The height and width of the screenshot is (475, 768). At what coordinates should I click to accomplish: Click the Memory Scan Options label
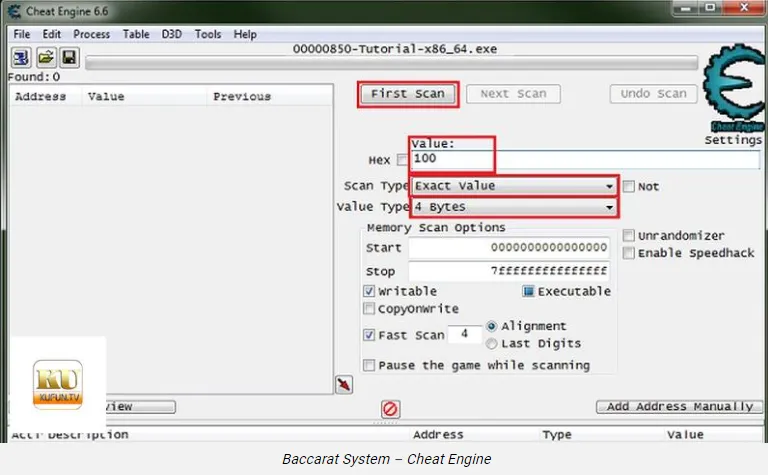[436, 228]
